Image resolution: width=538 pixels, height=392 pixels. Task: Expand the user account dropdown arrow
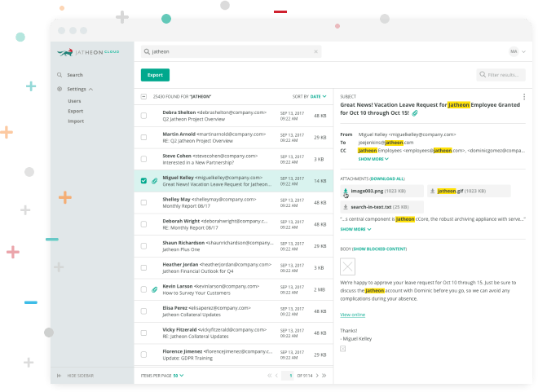point(523,52)
